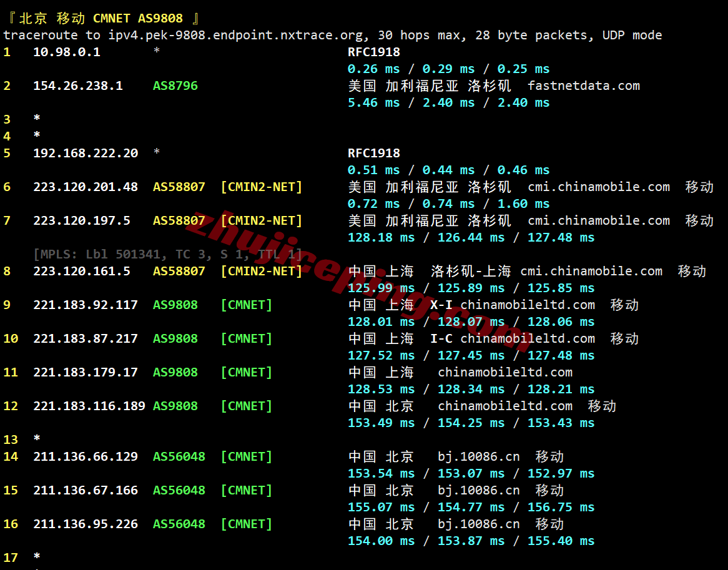Select IP address 221.183.116.189

point(90,406)
